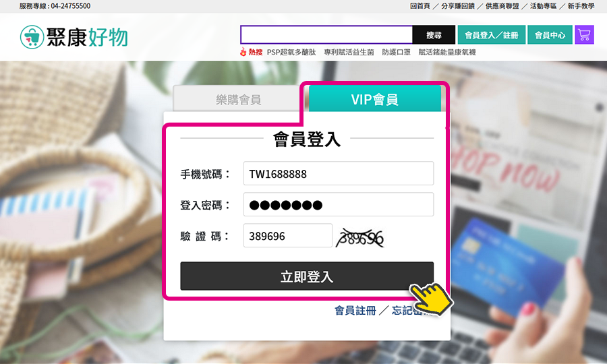Screen dimensions: 607x364
Task: Click the 手機號碼 input field
Action: [x=339, y=173]
